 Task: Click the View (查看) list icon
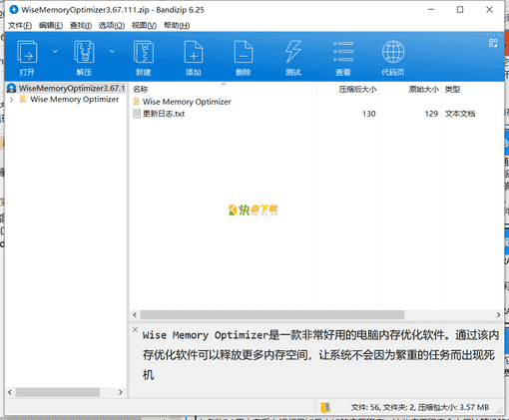[343, 52]
